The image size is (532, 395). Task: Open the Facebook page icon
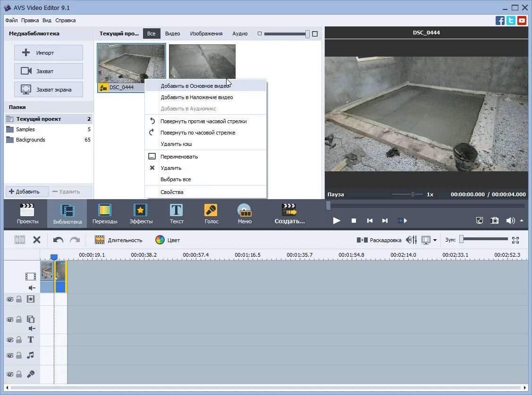click(x=500, y=20)
